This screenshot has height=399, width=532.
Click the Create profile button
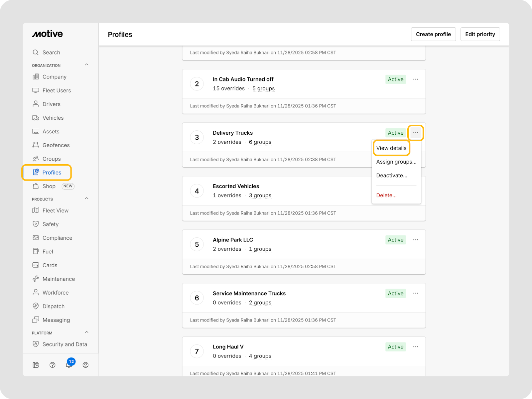pos(433,34)
